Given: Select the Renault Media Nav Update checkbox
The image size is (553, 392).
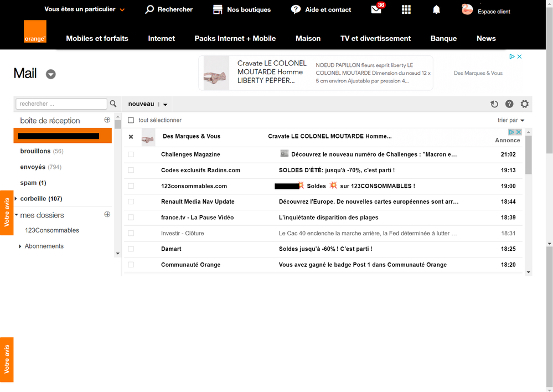Looking at the screenshot, I should 131,202.
